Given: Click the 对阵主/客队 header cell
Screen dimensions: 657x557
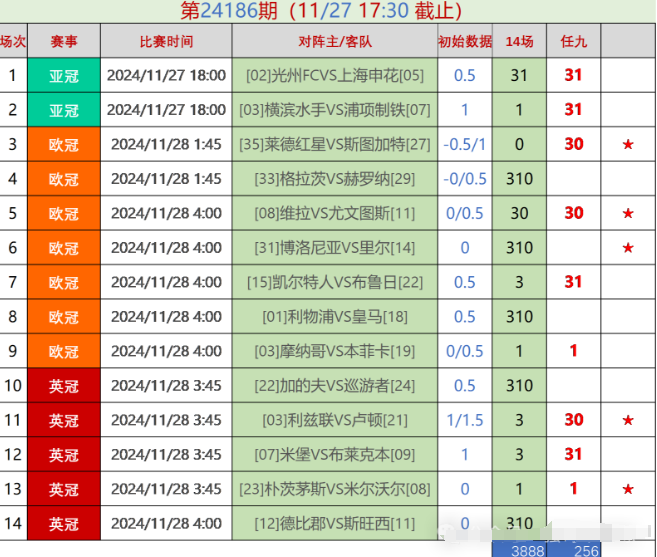Looking at the screenshot, I should pyautogui.click(x=335, y=41).
